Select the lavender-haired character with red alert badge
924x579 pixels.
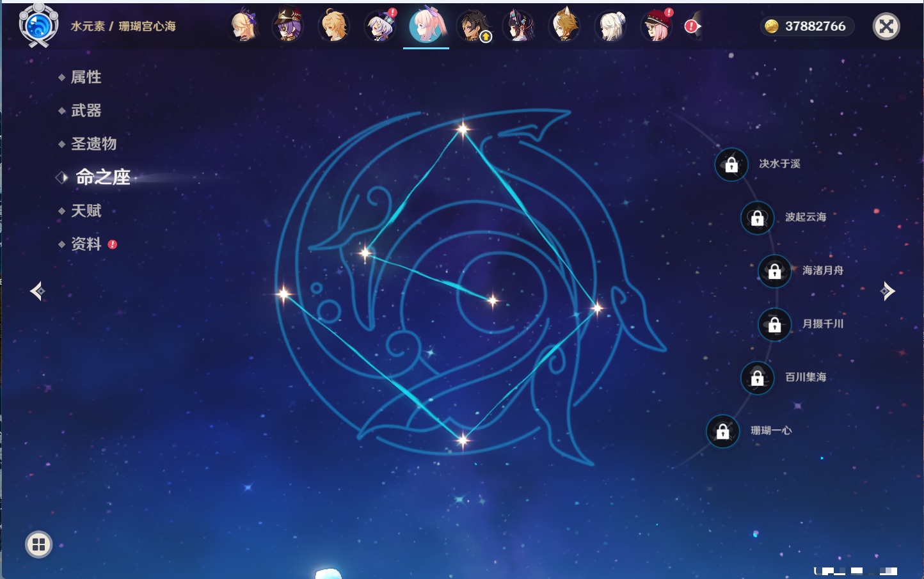380,26
